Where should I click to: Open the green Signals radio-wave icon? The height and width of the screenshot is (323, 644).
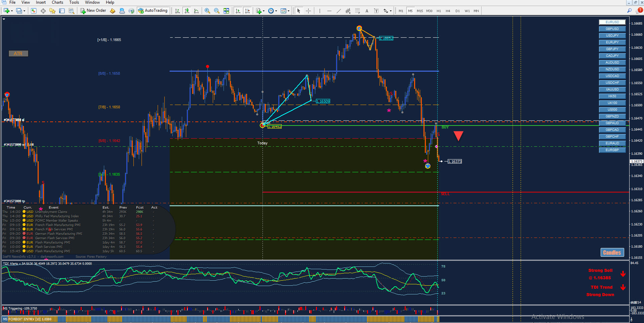pyautogui.click(x=131, y=11)
